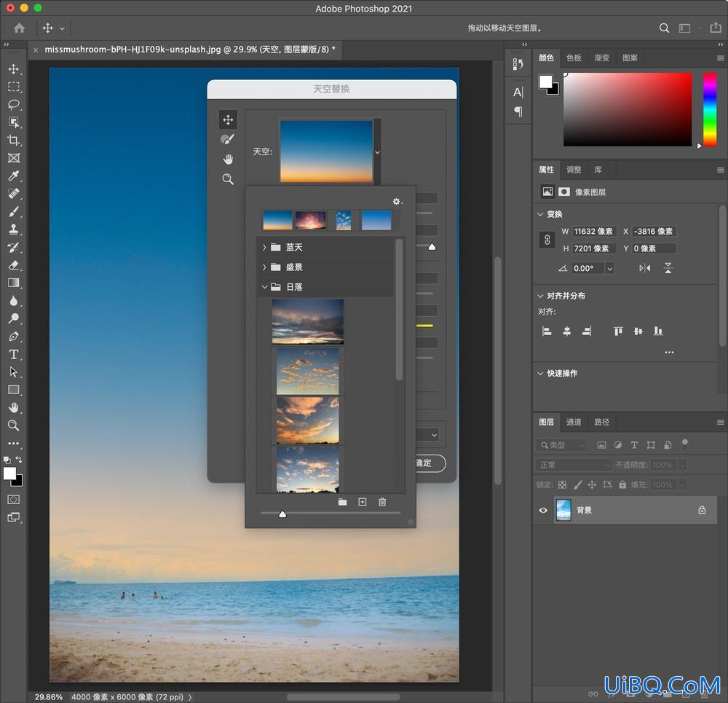The width and height of the screenshot is (728, 703).
Task: Select the Gradient tool
Action: pyautogui.click(x=13, y=283)
